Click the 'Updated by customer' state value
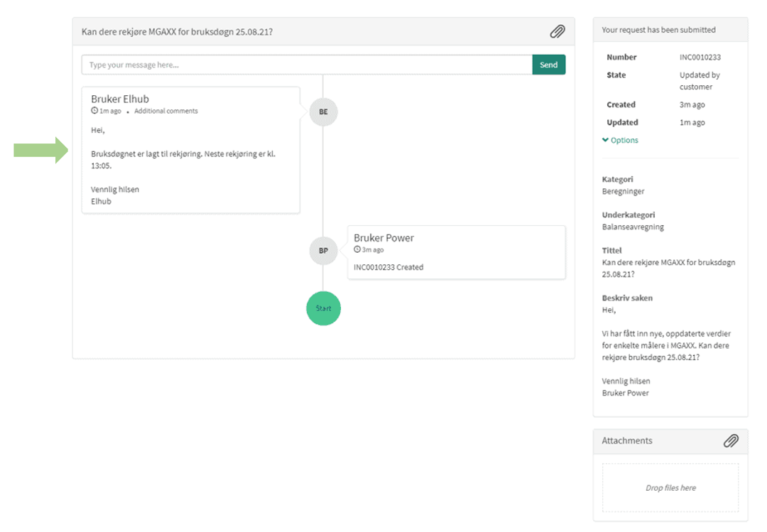Screen dimensions: 767x532 point(700,80)
